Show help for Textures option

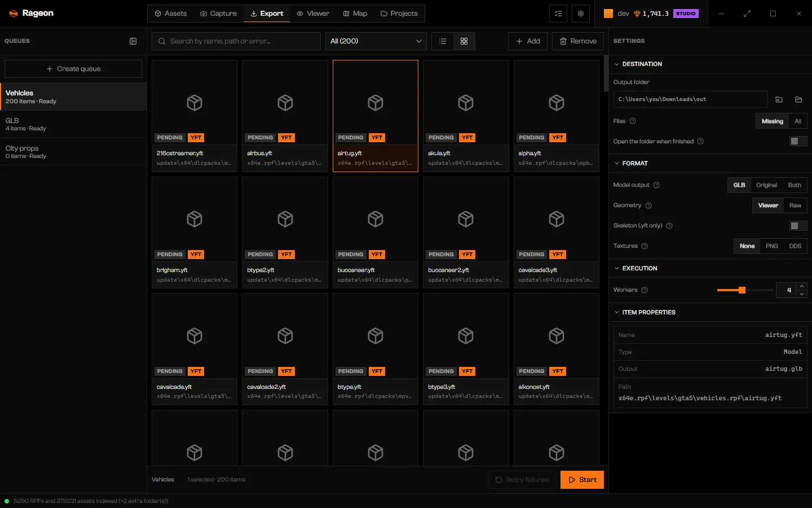(645, 246)
